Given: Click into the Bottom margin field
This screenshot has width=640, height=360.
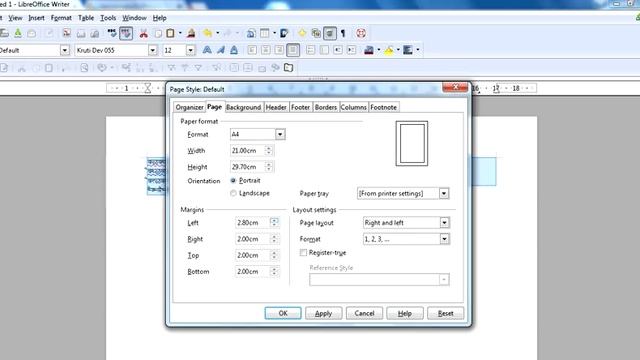Looking at the screenshot, I should (252, 271).
